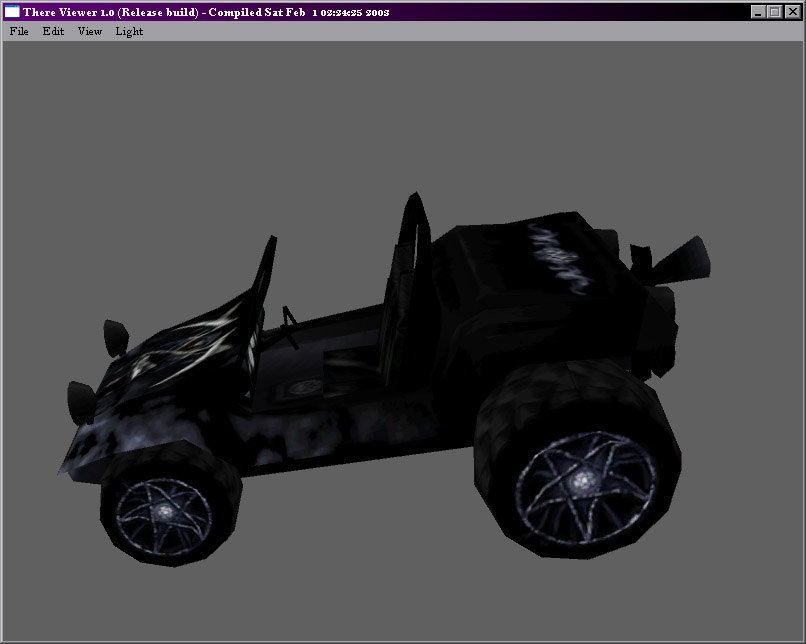Maximize the There Viewer window
Image resolution: width=806 pixels, height=644 pixels.
[x=774, y=12]
